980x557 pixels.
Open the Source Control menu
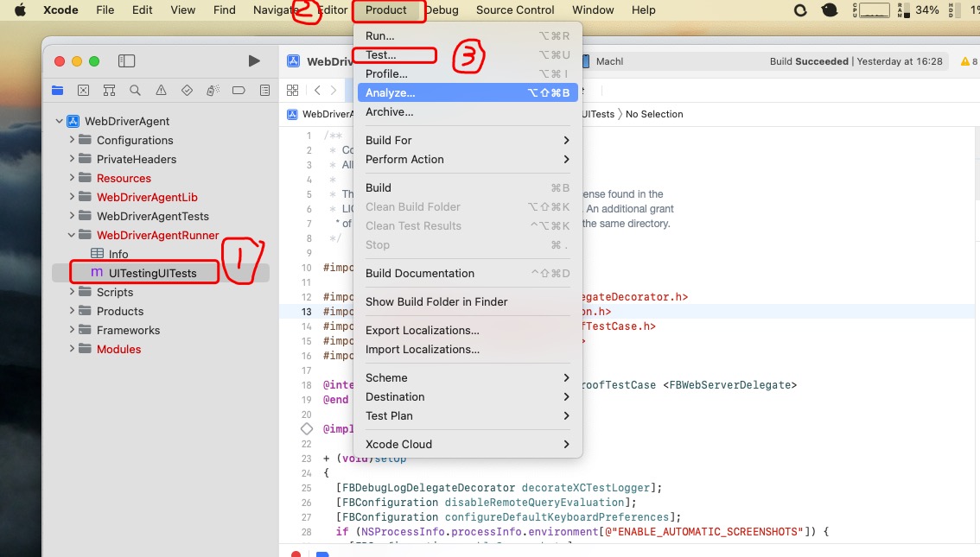pos(515,10)
